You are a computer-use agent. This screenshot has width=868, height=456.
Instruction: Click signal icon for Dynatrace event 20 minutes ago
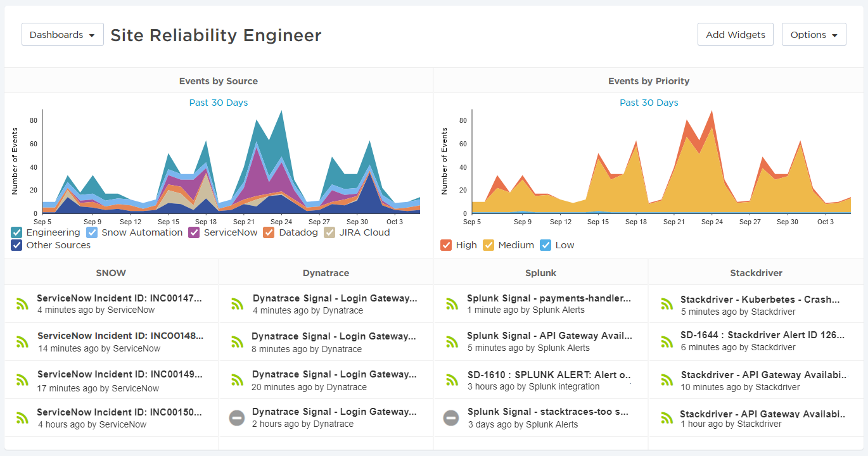pyautogui.click(x=237, y=380)
